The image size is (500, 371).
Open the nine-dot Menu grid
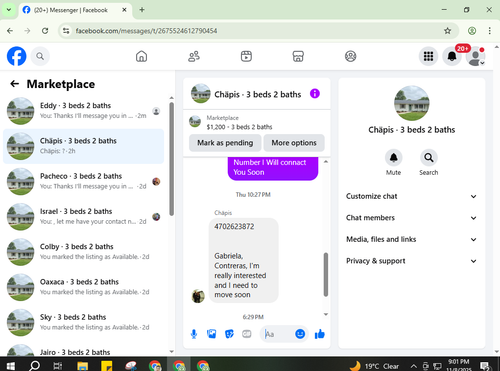428,56
